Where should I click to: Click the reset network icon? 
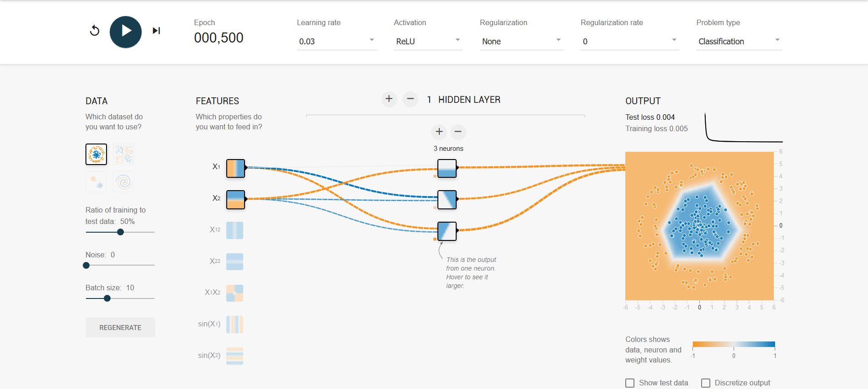point(95,31)
